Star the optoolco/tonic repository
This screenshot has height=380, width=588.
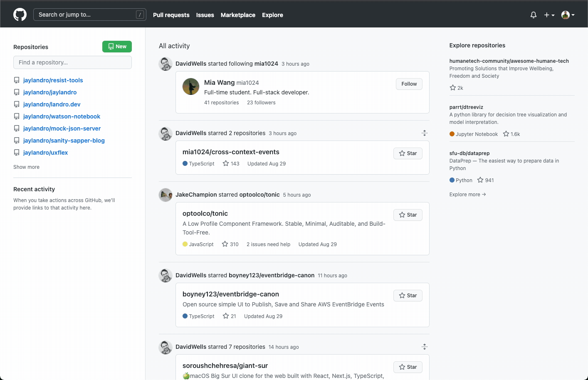[x=408, y=215]
